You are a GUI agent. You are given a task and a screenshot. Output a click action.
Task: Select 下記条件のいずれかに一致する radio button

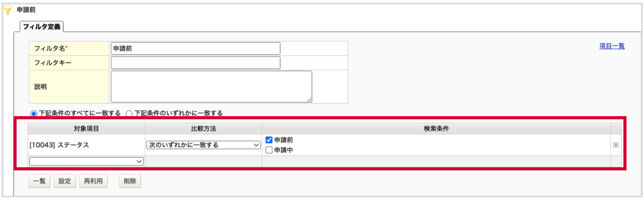click(x=129, y=113)
